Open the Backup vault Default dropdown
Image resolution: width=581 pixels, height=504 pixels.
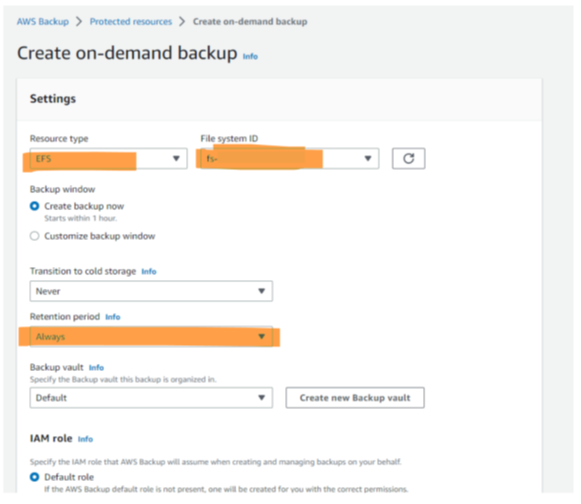click(151, 398)
